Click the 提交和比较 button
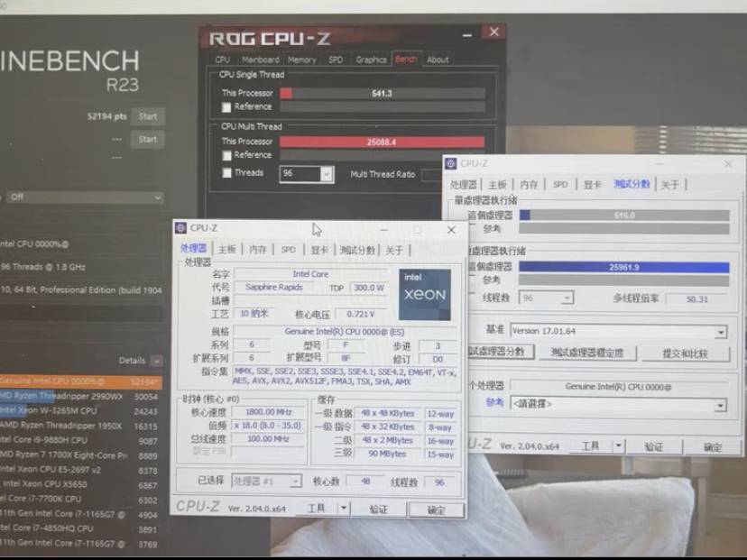 pos(685,353)
